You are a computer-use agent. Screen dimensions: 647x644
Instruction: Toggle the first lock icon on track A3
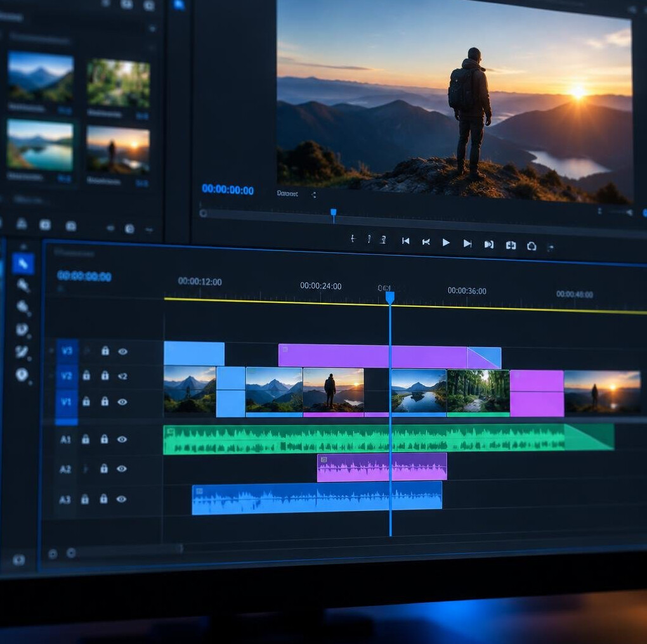tap(84, 499)
